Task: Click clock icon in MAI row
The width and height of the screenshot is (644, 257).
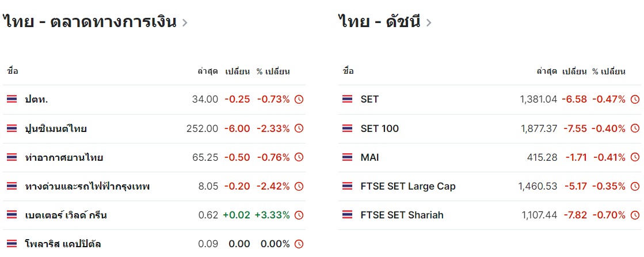Action: pyautogui.click(x=634, y=157)
